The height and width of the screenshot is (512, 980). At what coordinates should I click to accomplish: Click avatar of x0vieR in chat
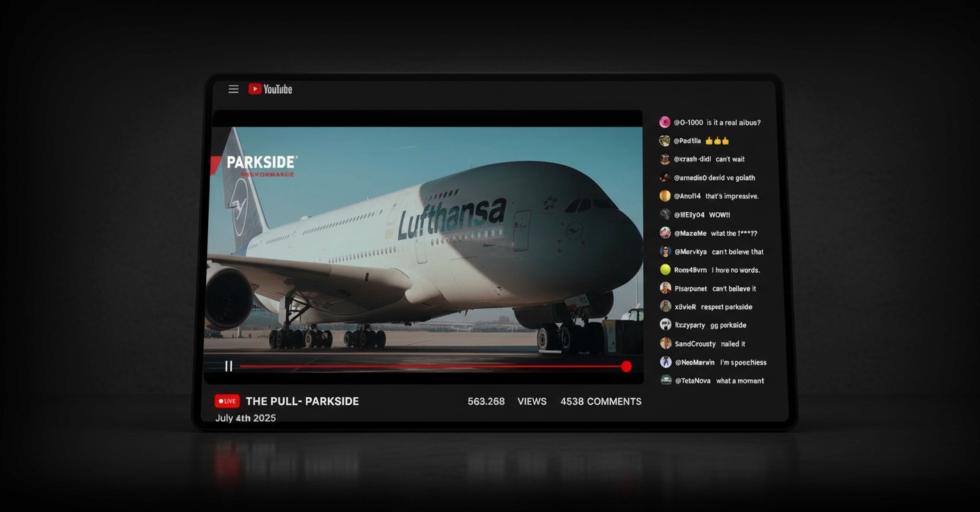[665, 307]
